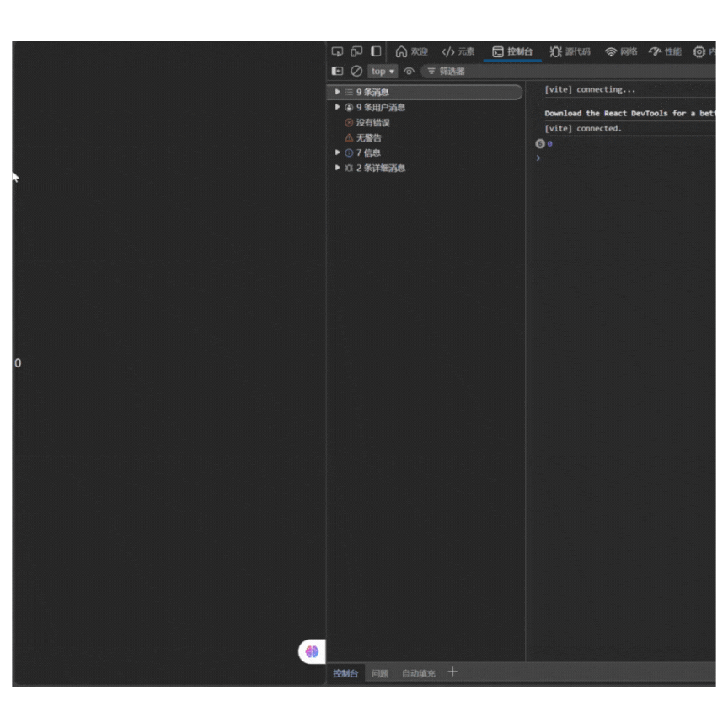Toggle live expression eye icon
Image resolution: width=728 pixels, height=728 pixels.
click(x=409, y=71)
